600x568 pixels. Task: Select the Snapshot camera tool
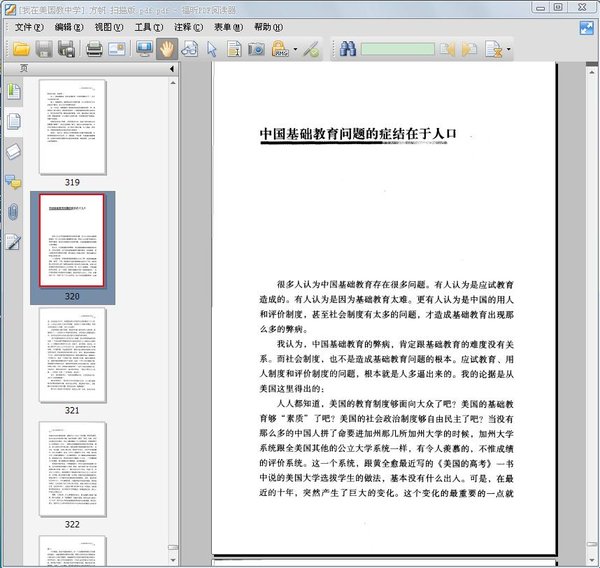click(256, 48)
